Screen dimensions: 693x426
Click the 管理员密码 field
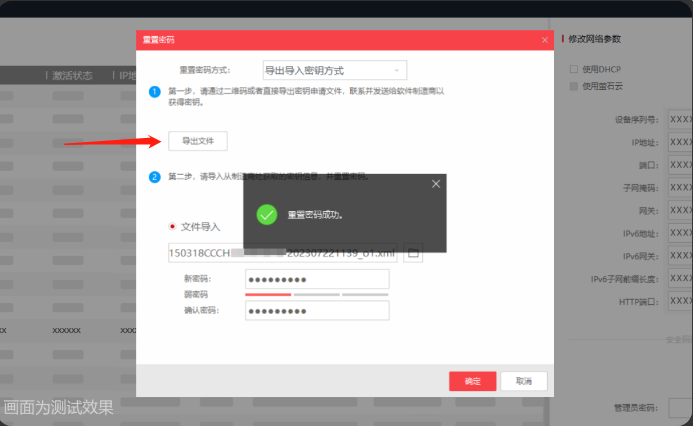680,408
